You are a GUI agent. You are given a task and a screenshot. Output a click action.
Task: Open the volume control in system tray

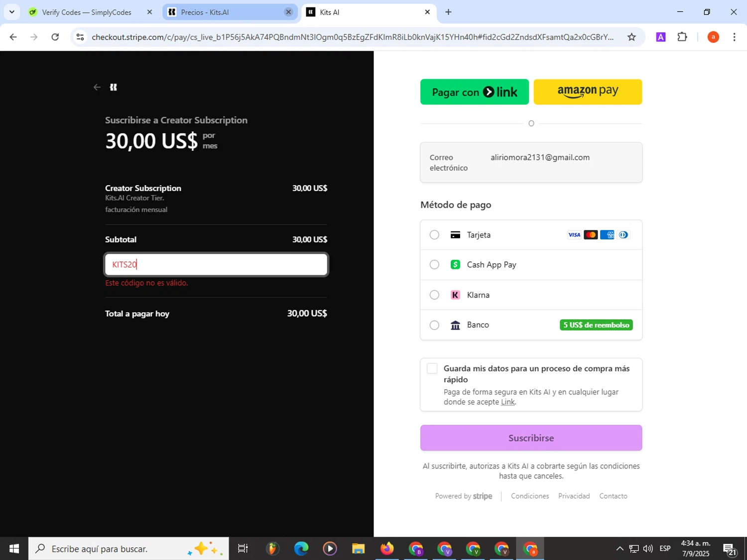tap(648, 549)
